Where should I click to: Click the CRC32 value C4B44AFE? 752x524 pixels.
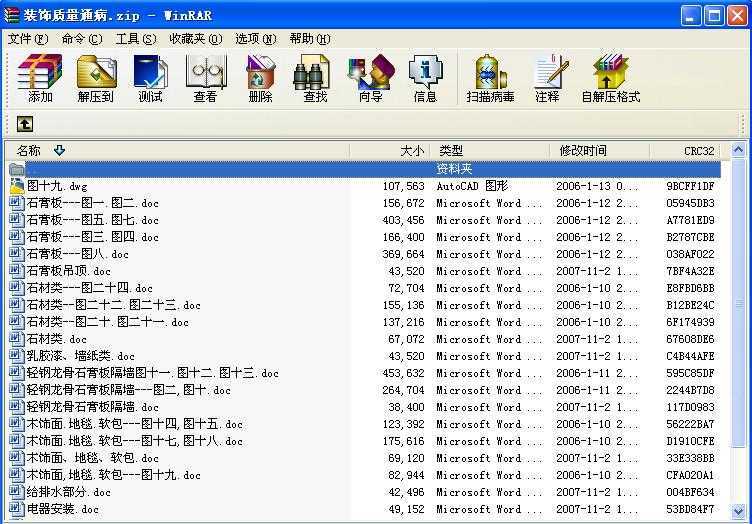point(690,356)
